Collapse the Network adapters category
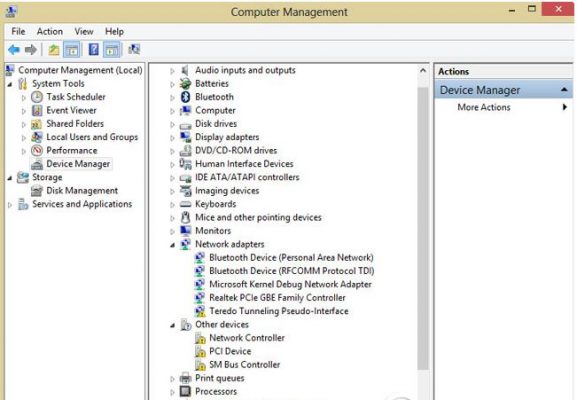The image size is (577, 400). tap(172, 245)
